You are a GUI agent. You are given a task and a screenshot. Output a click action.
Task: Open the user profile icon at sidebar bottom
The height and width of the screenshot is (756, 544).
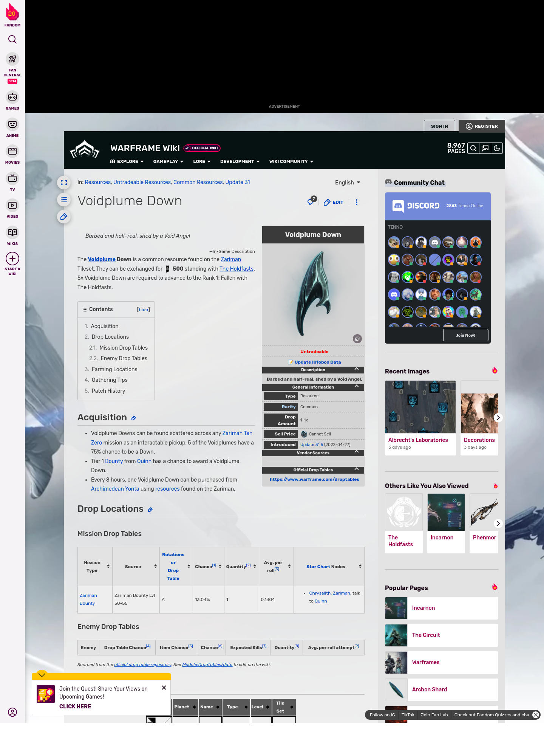(x=12, y=712)
